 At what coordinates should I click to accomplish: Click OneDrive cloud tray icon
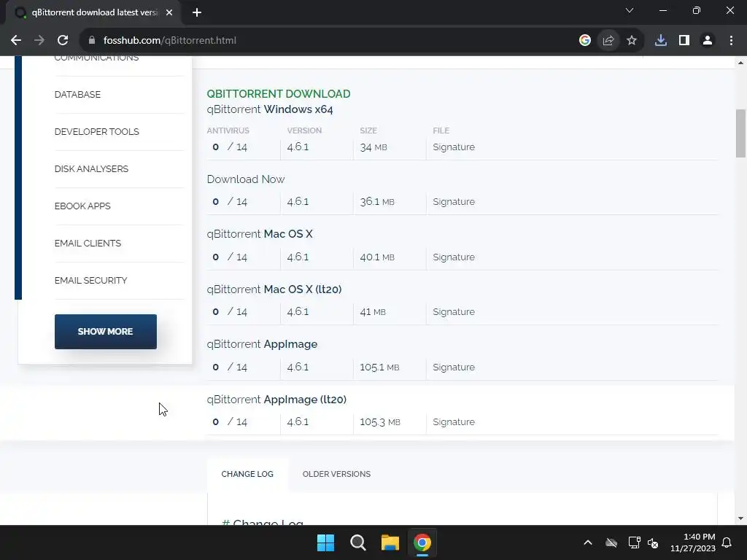point(611,542)
